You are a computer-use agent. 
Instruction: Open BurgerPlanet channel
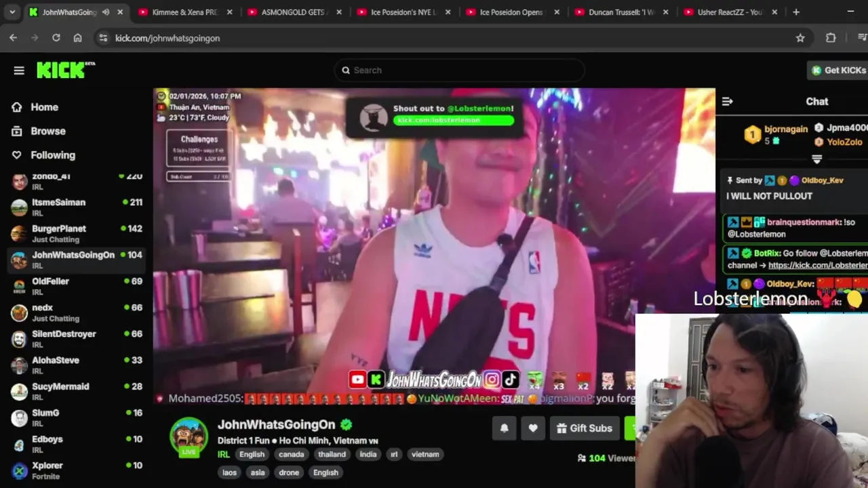(x=77, y=233)
